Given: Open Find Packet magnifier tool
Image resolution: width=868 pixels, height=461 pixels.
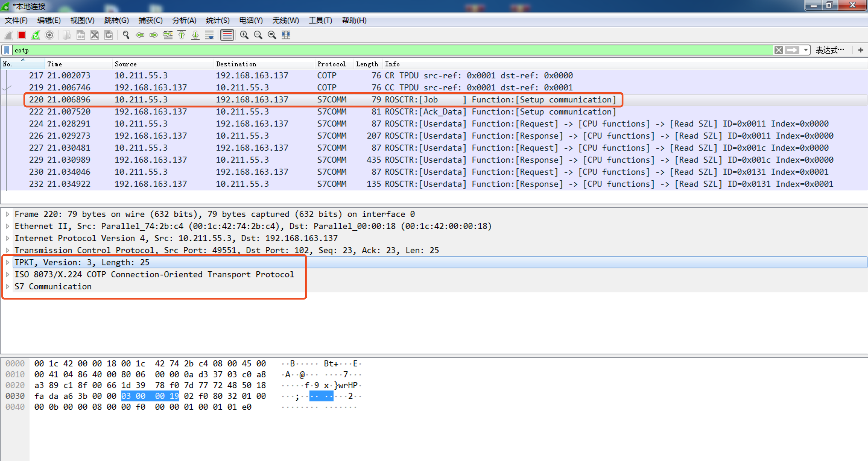Looking at the screenshot, I should [126, 35].
